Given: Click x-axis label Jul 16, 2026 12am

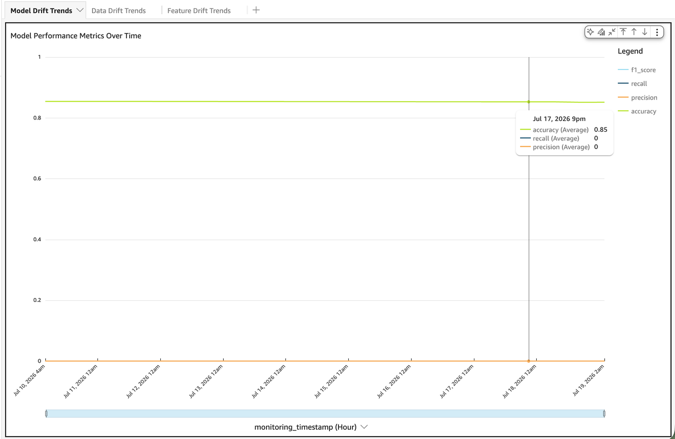Looking at the screenshot, I should pos(394,381).
